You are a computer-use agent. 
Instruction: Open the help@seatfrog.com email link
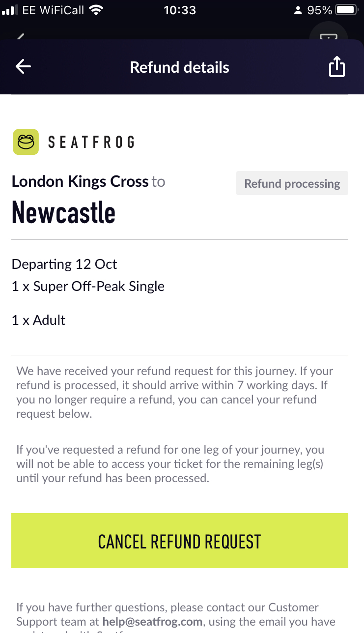[152, 622]
